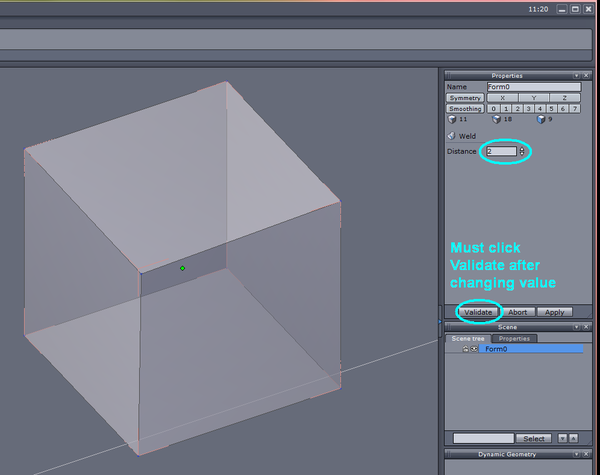Viewport: 600px width, 475px height.
Task: Click the vertices count cube icon
Action: click(452, 119)
